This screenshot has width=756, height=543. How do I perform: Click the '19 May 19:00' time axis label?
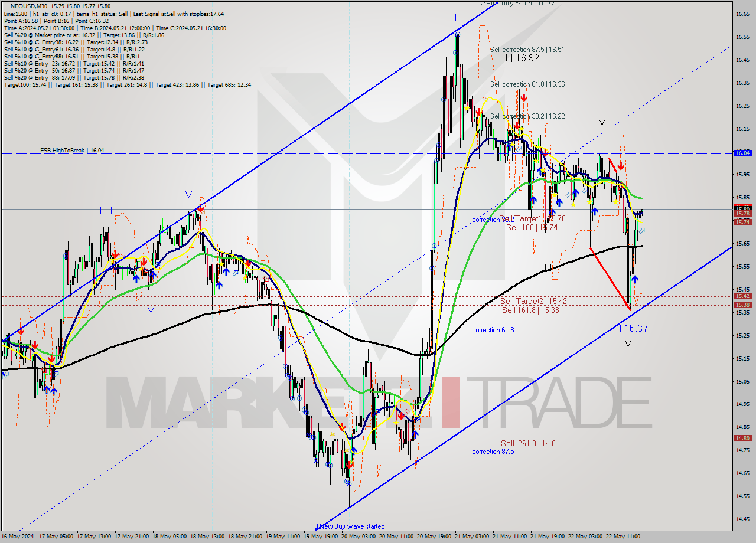coord(321,537)
